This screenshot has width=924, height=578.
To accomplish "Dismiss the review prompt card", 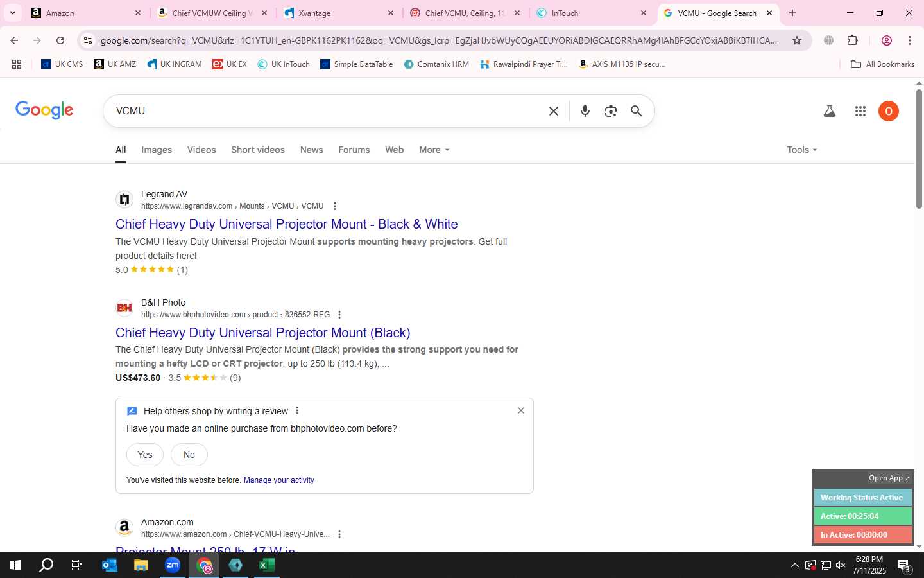I will click(x=521, y=410).
